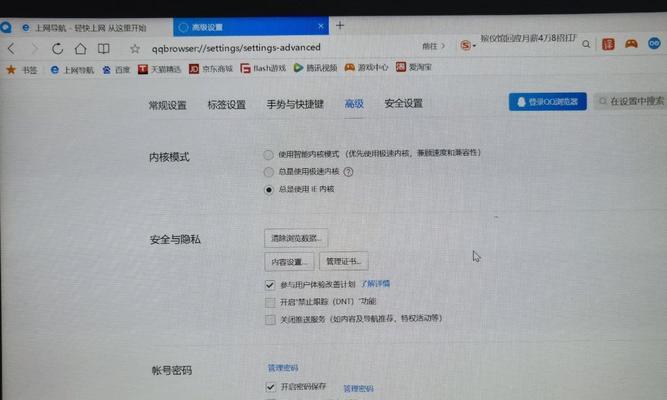Open the reading mode book icon
This screenshot has height=400, width=667.
click(x=103, y=49)
